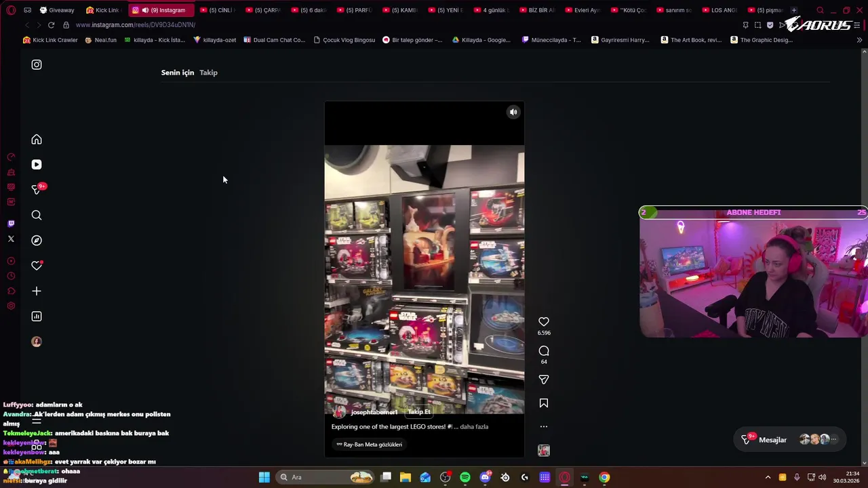Open profile avatar in Instagram sidebar
Image resolution: width=868 pixels, height=488 pixels.
point(37,342)
